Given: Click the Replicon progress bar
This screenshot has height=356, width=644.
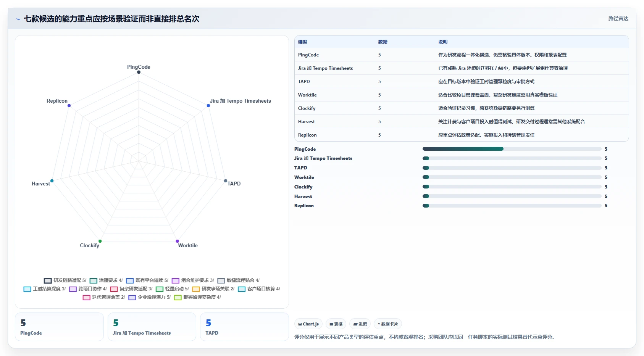Looking at the screenshot, I should [512, 206].
